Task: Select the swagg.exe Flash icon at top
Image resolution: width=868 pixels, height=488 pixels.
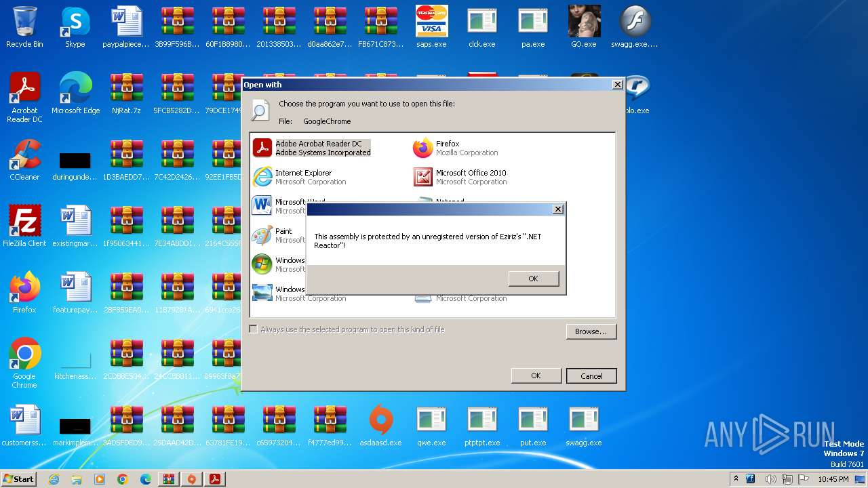Action: pyautogui.click(x=635, y=27)
